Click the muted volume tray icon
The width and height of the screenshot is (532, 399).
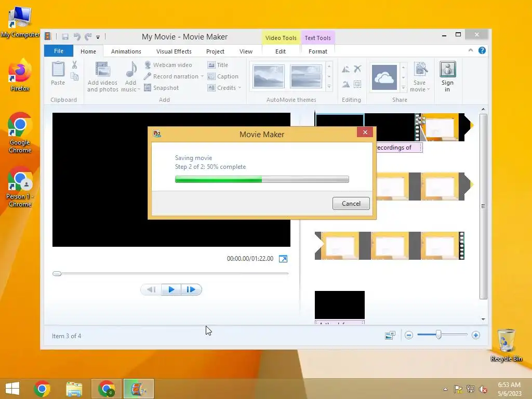tap(483, 389)
